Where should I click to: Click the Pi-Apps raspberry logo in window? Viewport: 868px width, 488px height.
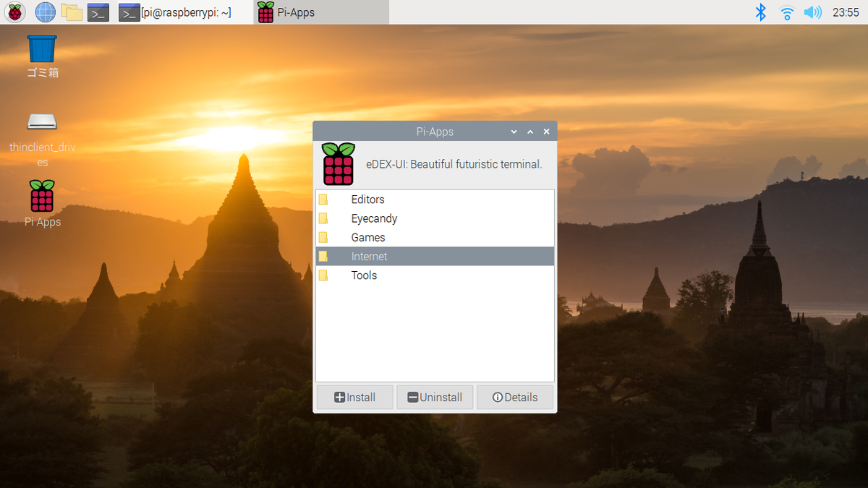(338, 164)
